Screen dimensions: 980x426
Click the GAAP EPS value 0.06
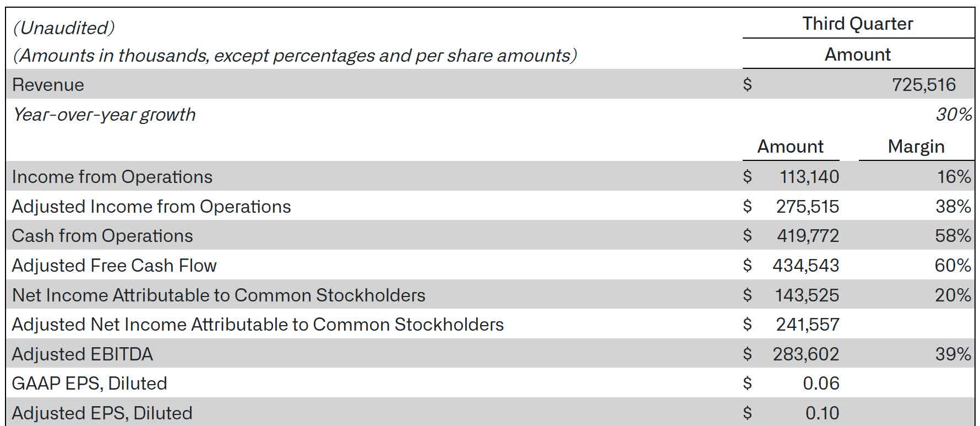[x=821, y=384]
